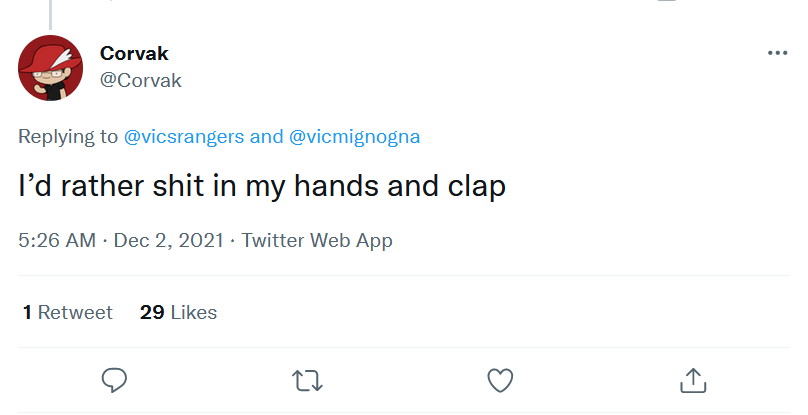The height and width of the screenshot is (415, 808).
Task: Click the thread connector line above avatar
Action: [50, 14]
